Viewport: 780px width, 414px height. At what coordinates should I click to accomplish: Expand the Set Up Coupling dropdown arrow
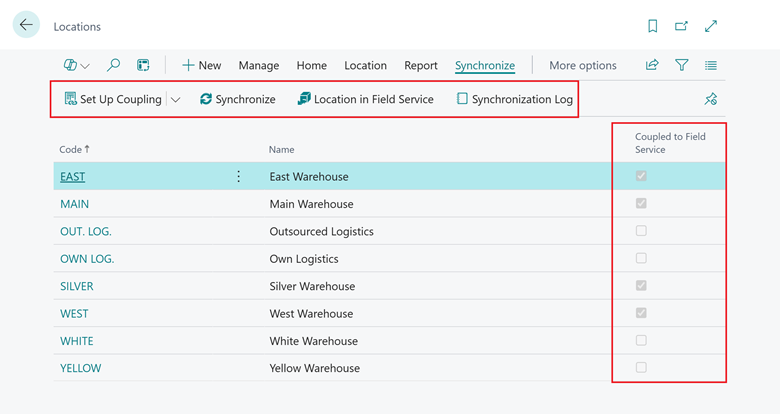click(x=176, y=99)
